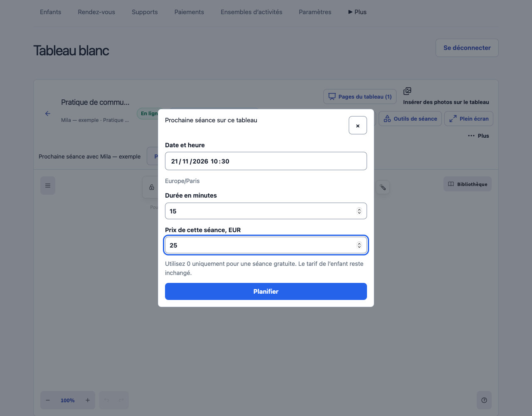Open Pages du tableau (1)
The image size is (532, 416).
click(x=360, y=97)
